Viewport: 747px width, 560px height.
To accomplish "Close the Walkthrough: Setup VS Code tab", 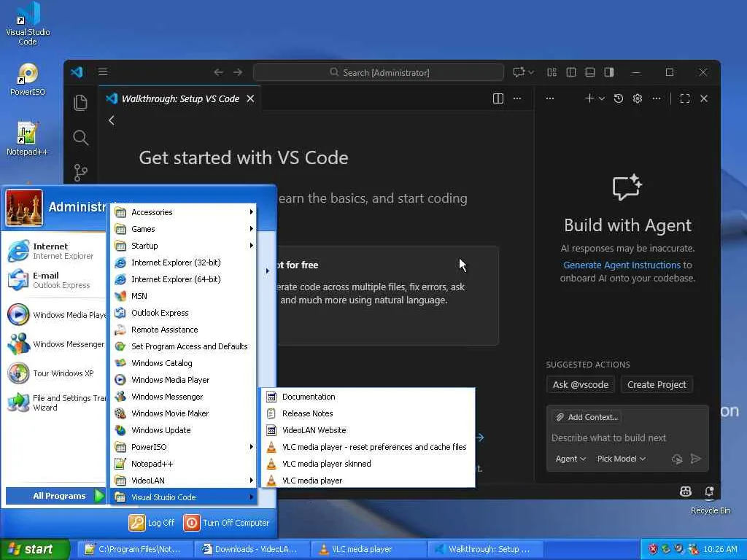I will [250, 98].
